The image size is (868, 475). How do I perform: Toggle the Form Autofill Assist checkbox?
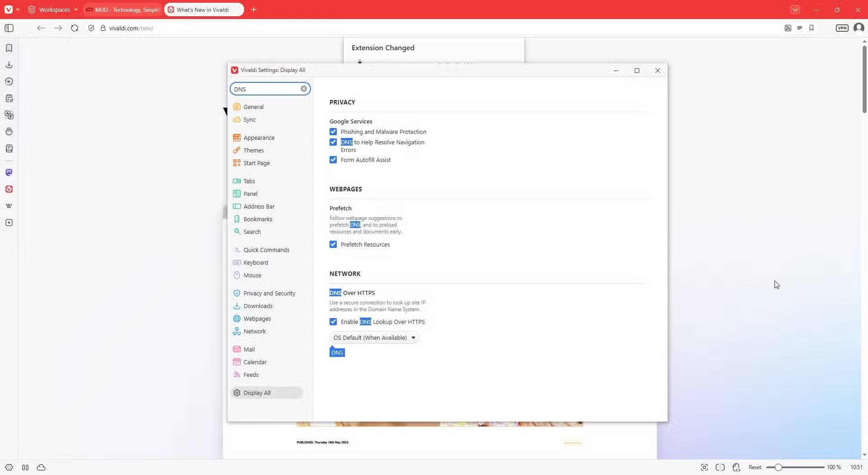point(333,160)
